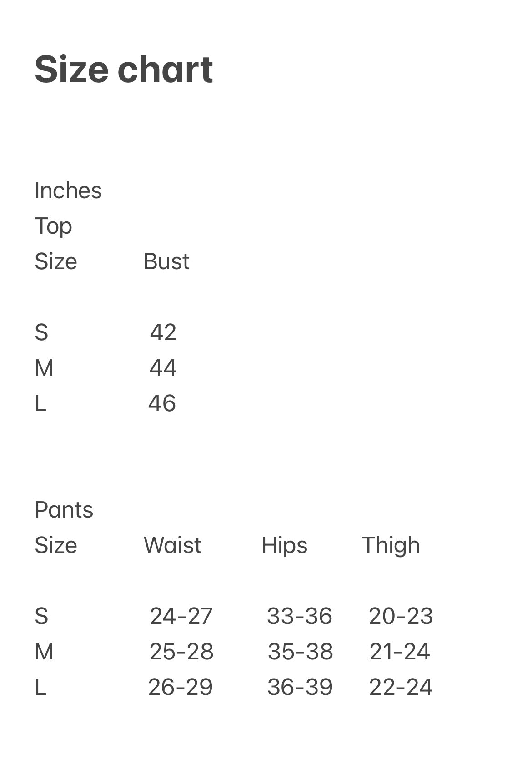532x764 pixels.
Task: Click waist range 26-29
Action: (180, 687)
